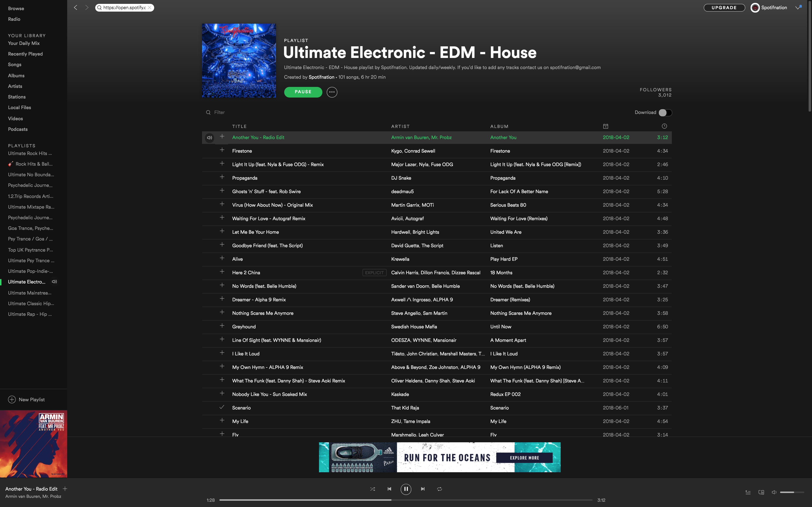Skip to the next track
Image resolution: width=812 pixels, height=507 pixels.
423,489
